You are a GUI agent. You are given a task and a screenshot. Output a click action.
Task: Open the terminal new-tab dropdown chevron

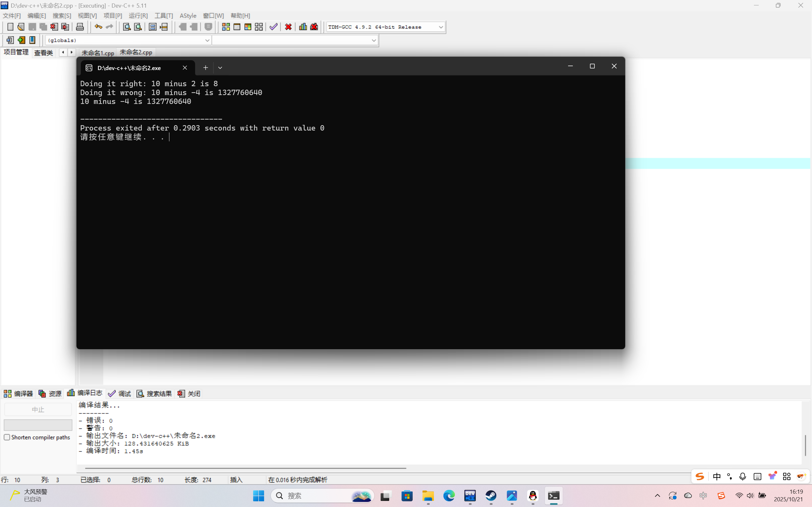point(220,68)
